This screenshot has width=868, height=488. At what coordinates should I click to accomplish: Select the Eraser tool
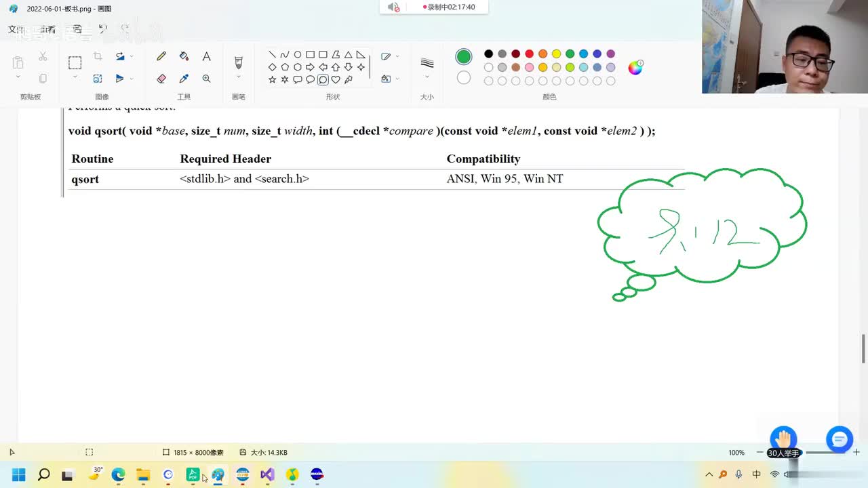click(161, 79)
